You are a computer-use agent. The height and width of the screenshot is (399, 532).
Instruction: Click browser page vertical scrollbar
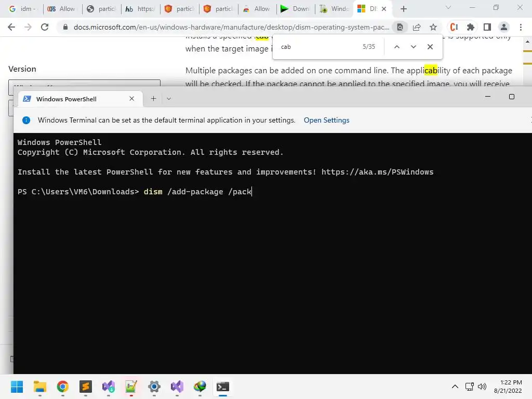[x=527, y=61]
